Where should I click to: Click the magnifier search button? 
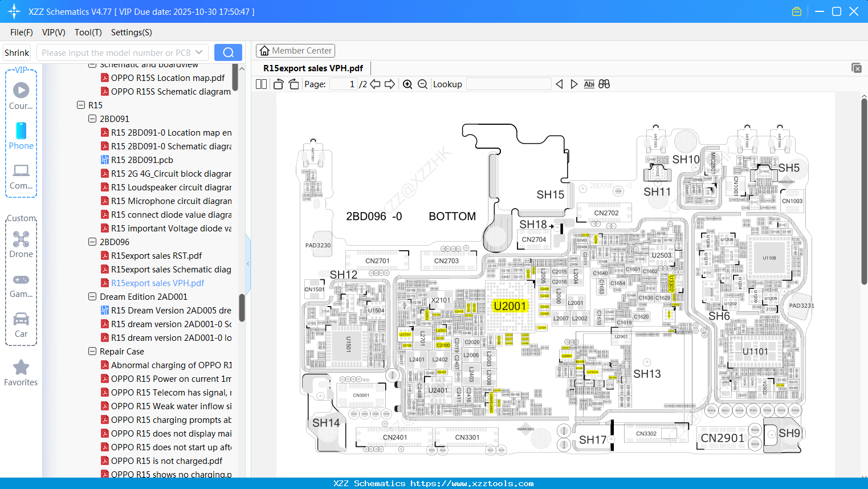[228, 52]
